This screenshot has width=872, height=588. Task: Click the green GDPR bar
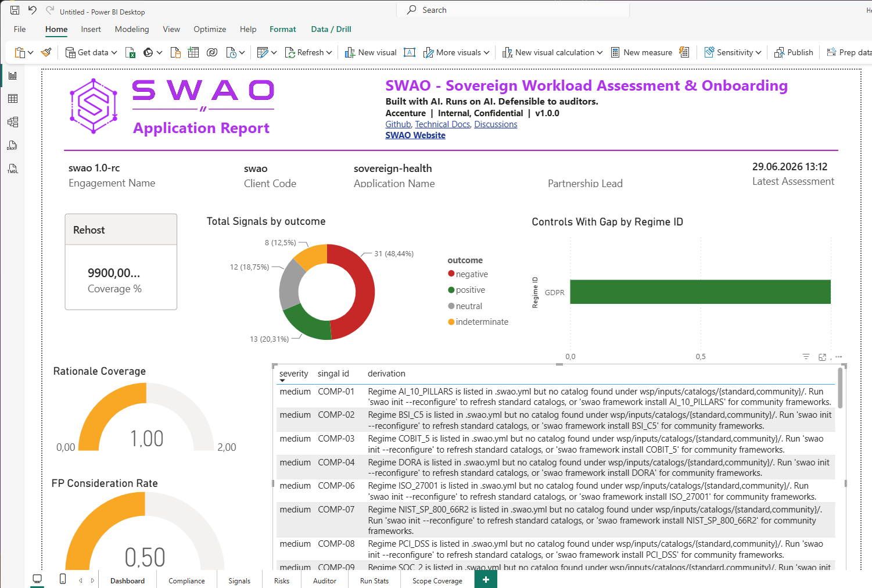(x=700, y=292)
